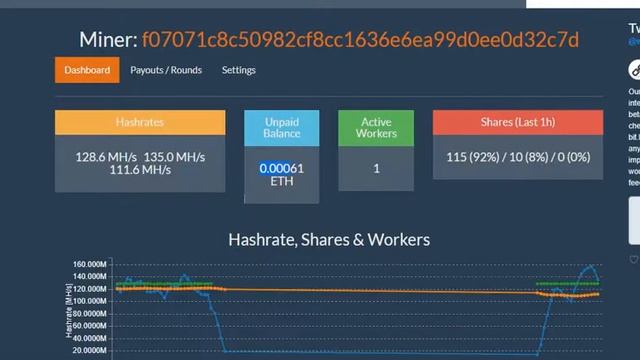Open the Settings tab

tap(239, 70)
